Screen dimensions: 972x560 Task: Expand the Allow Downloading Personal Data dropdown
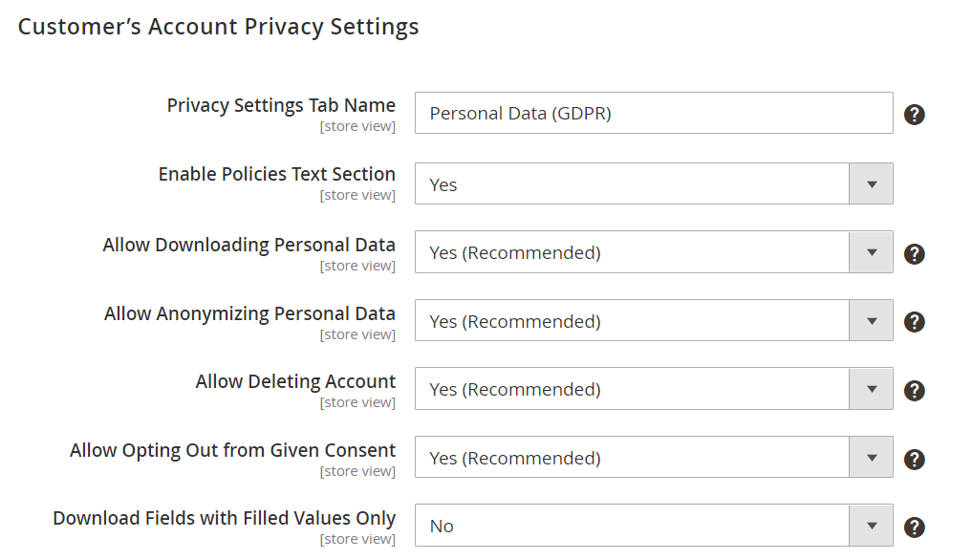click(654, 253)
